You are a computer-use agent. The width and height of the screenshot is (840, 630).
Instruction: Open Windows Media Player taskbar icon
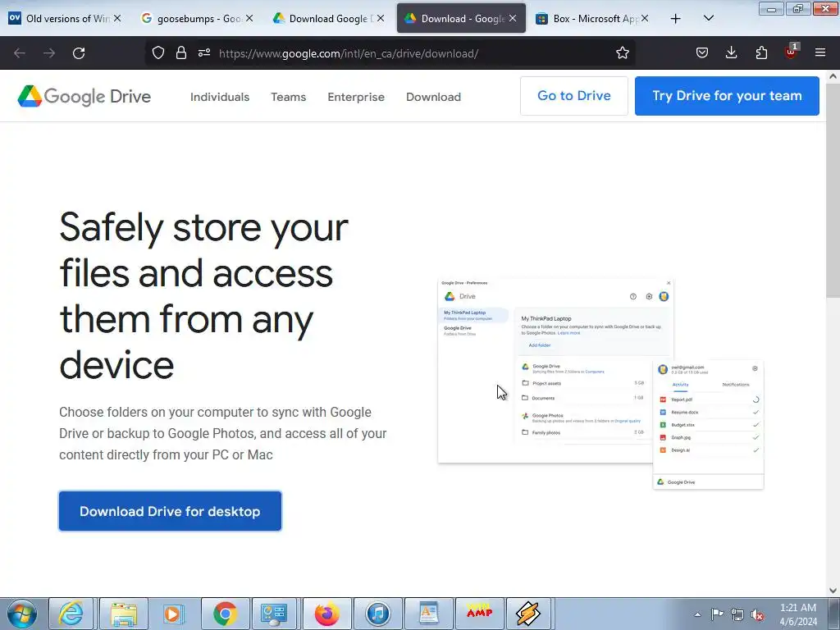[174, 614]
